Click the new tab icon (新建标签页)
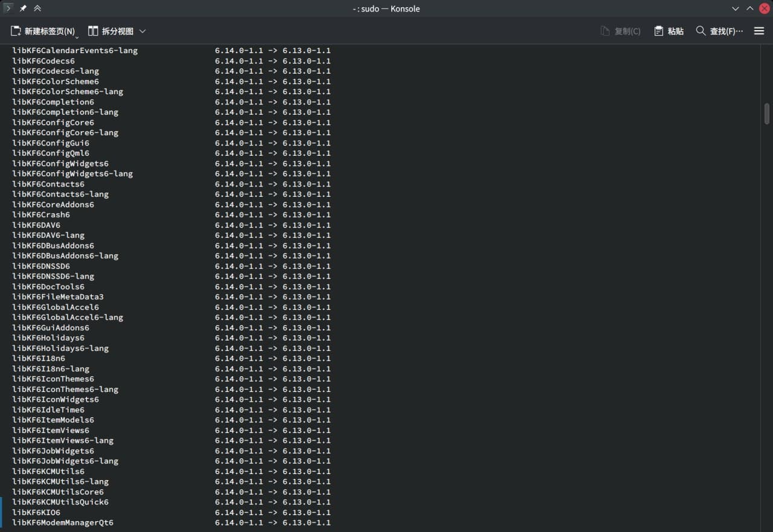This screenshot has height=532, width=773. click(16, 31)
